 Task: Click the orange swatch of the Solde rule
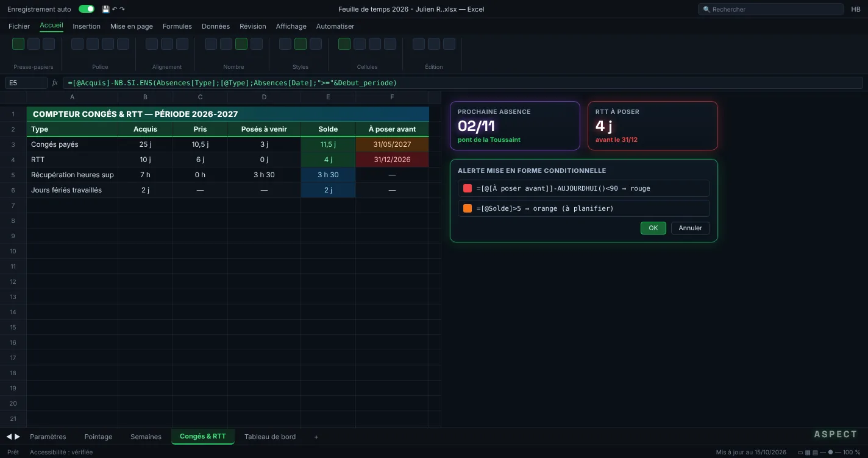click(x=468, y=208)
